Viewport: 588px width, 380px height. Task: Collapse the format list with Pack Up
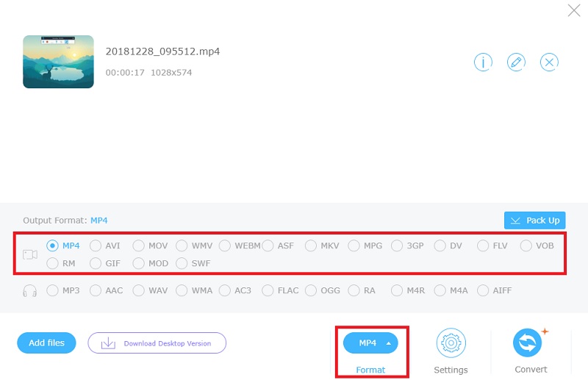[x=534, y=221]
